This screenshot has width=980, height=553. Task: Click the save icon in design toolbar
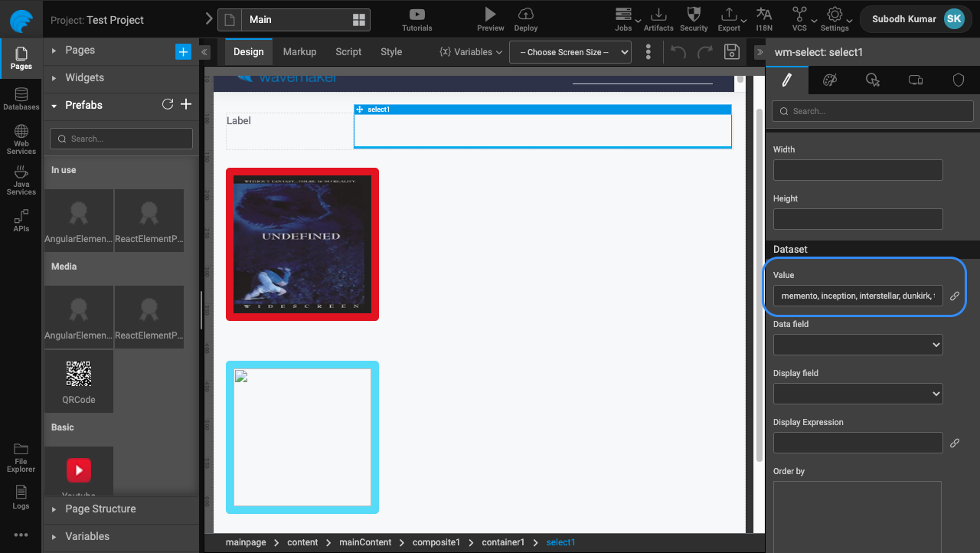pyautogui.click(x=731, y=52)
